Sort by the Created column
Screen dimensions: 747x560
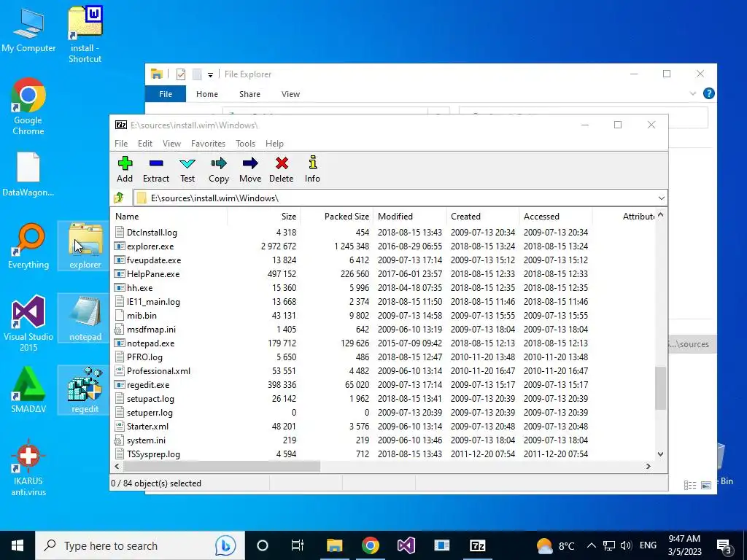tap(483, 216)
